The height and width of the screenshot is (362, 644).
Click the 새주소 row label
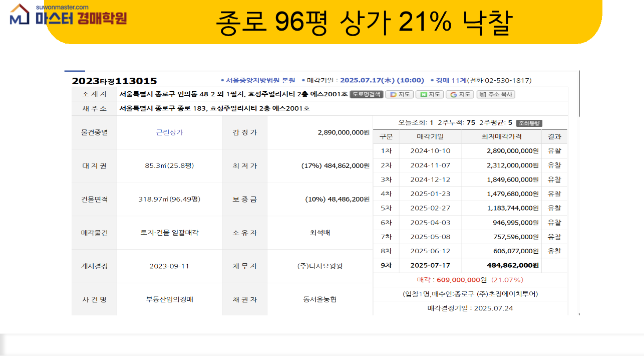click(94, 108)
